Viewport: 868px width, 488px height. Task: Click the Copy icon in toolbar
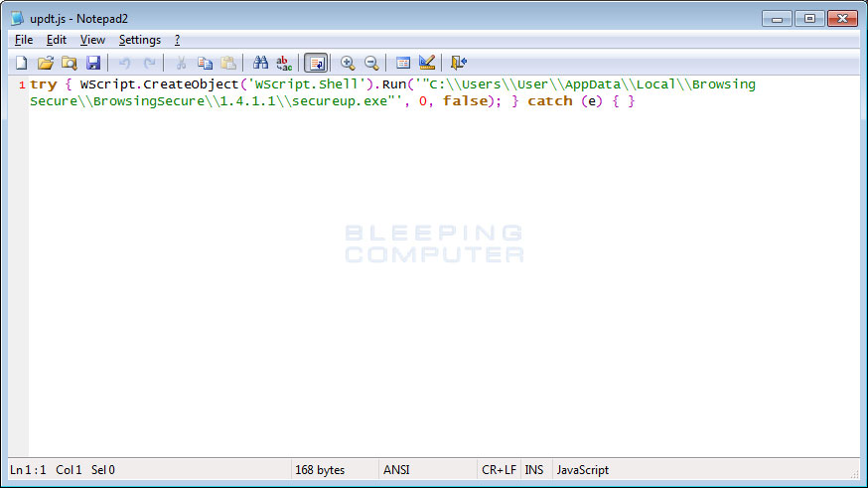pos(205,63)
